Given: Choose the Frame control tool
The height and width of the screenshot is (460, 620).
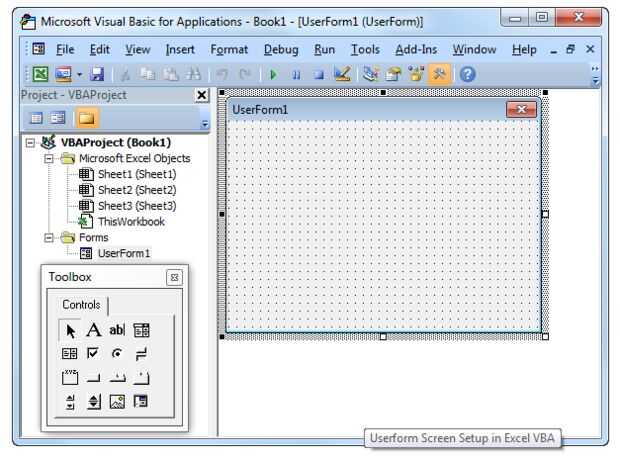Looking at the screenshot, I should pyautogui.click(x=70, y=377).
